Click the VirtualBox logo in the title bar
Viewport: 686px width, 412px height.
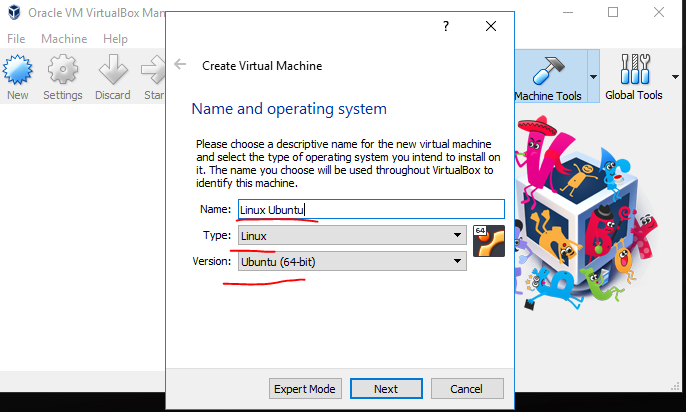(x=14, y=12)
